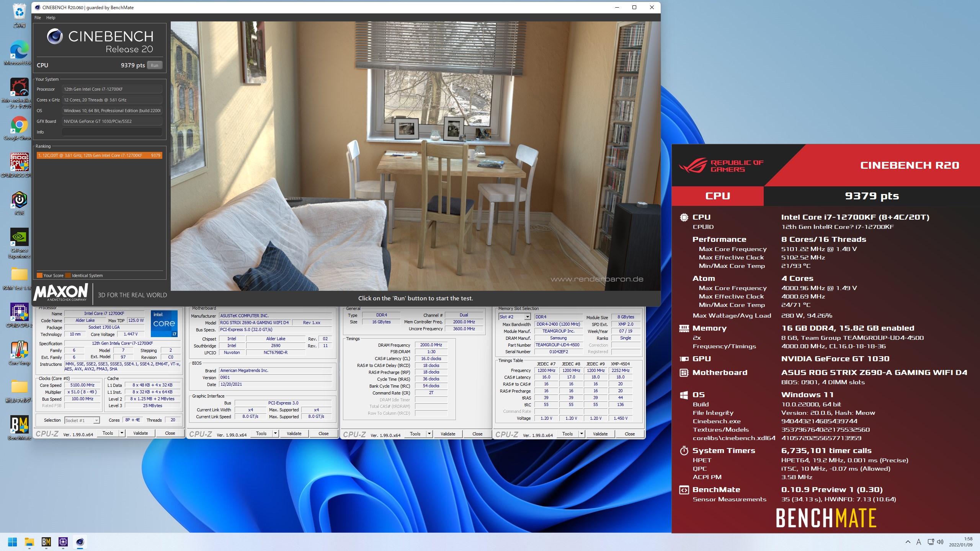Run the Cinebench CPU test
Image resolution: width=980 pixels, height=551 pixels.
(x=155, y=65)
